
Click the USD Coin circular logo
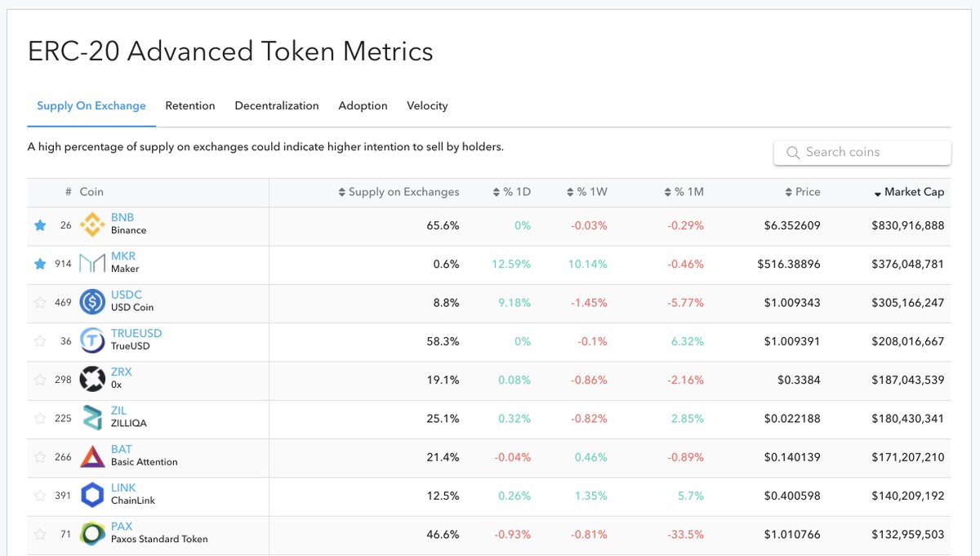[92, 302]
